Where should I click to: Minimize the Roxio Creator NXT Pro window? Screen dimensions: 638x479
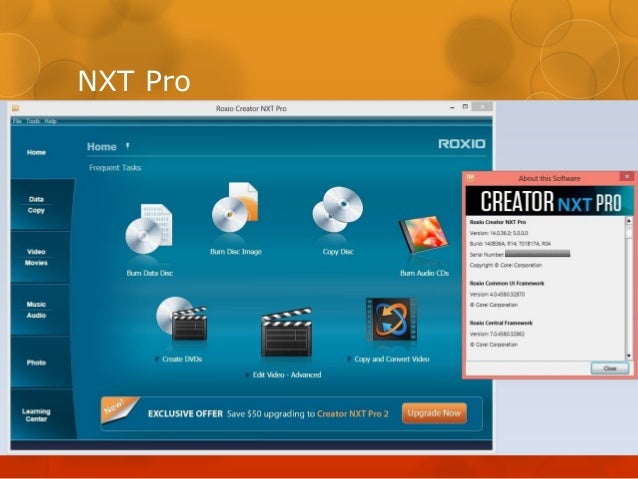[452, 107]
